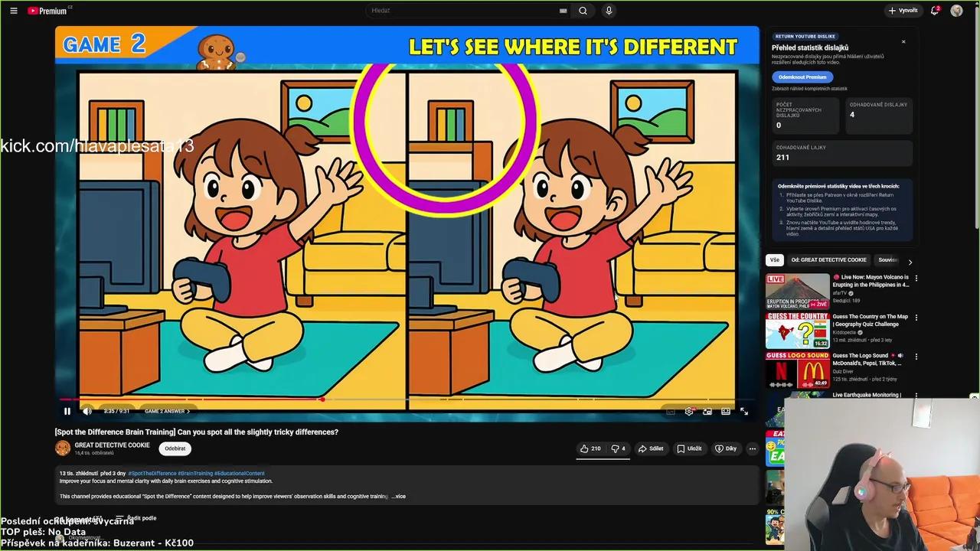Toggle the hamburger navigation menu
The image size is (980, 551).
(x=14, y=11)
